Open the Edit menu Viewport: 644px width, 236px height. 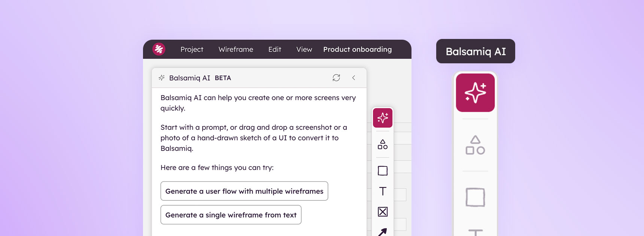point(274,49)
